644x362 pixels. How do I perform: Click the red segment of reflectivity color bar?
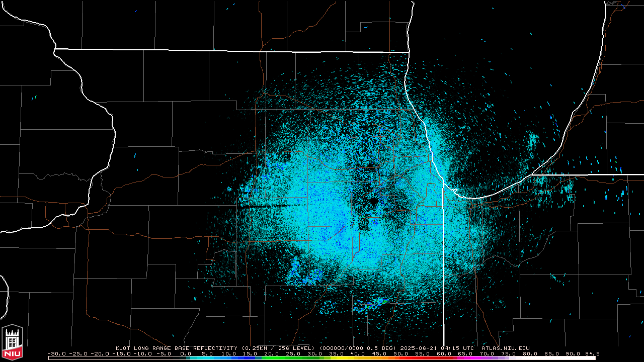tap(426, 358)
